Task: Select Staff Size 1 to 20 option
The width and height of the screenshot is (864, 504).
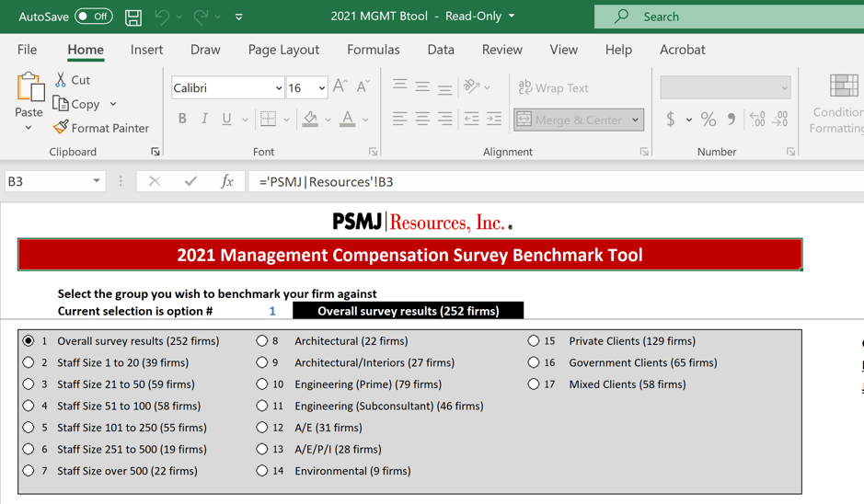Action: coord(29,362)
